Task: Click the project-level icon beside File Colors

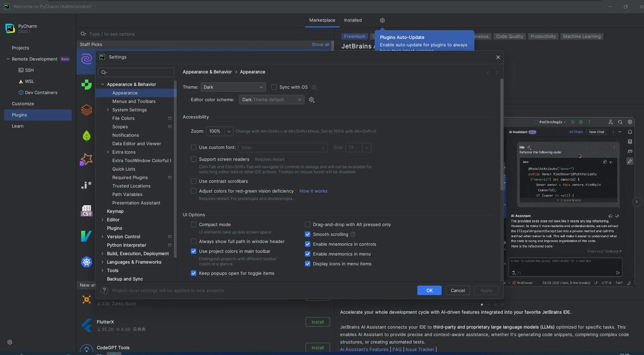Action: point(170,118)
